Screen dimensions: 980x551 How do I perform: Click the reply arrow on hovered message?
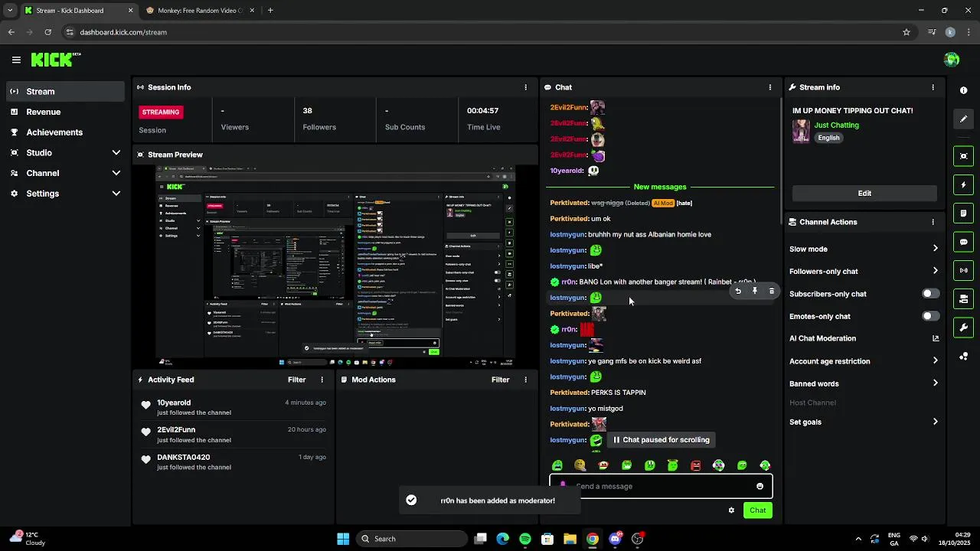pos(738,291)
